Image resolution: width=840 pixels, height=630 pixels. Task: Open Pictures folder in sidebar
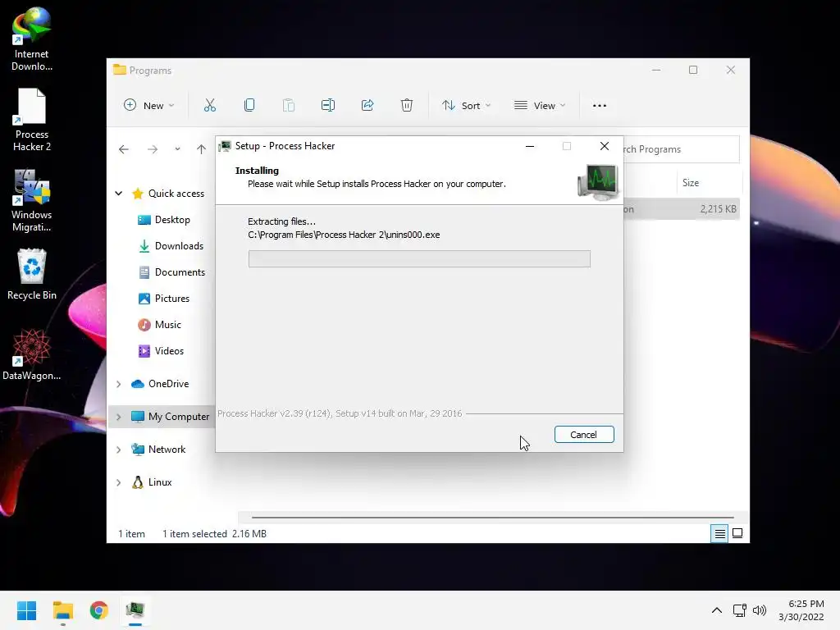172,299
